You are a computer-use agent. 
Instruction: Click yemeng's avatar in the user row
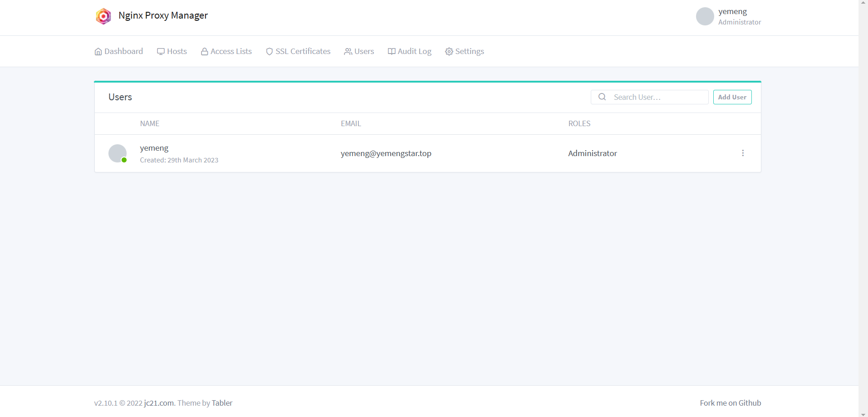click(x=118, y=153)
